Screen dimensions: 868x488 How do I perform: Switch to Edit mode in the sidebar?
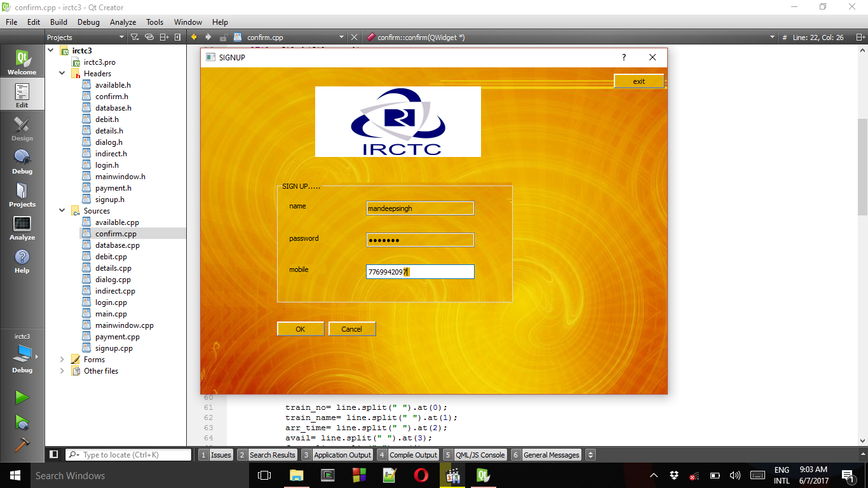click(x=22, y=95)
